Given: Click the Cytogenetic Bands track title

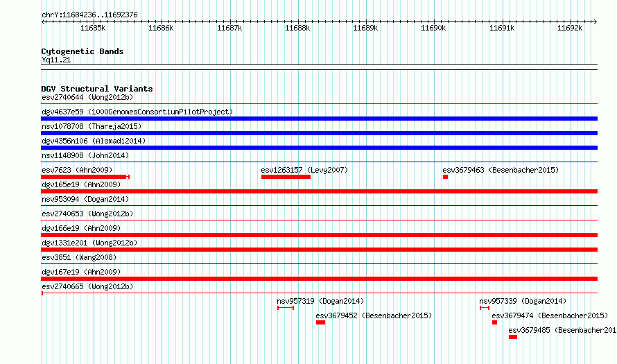Looking at the screenshot, I should click(82, 51).
